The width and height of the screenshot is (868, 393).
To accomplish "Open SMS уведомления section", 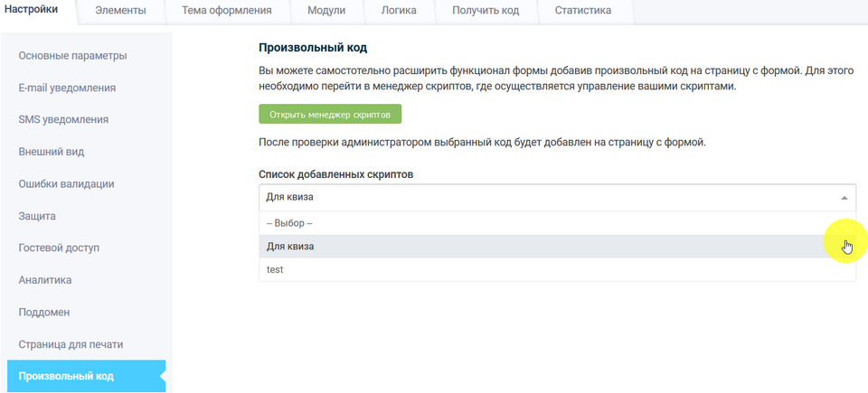I will coord(63,119).
